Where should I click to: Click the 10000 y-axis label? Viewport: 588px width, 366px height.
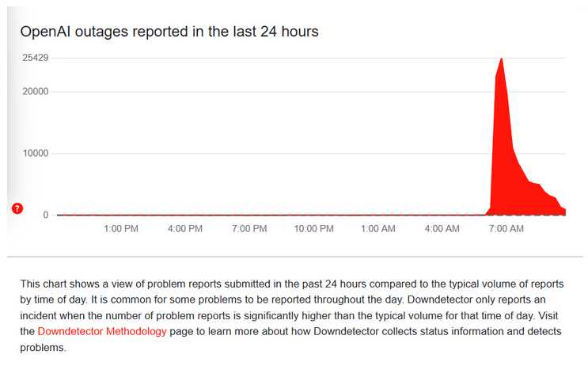pyautogui.click(x=36, y=153)
